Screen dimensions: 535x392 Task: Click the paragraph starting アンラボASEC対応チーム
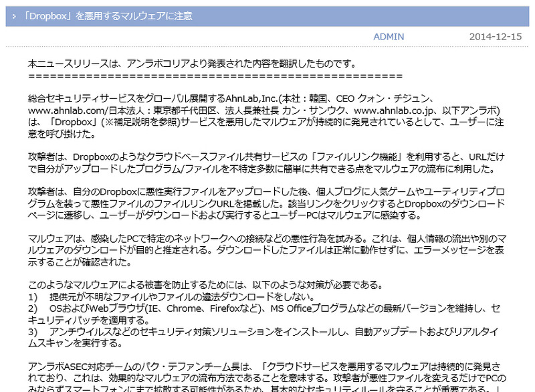267,378
